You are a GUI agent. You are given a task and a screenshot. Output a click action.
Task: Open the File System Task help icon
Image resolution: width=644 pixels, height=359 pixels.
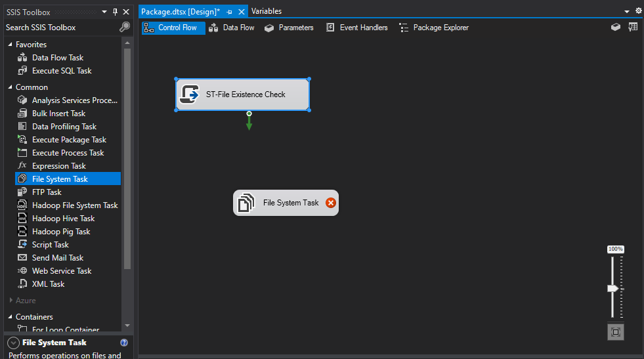124,343
